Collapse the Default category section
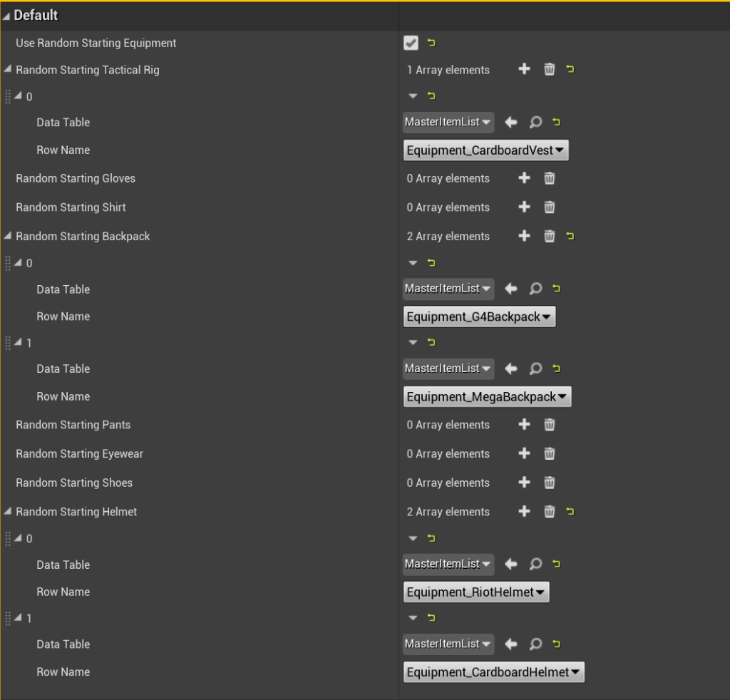Image resolution: width=730 pixels, height=700 pixels. click(x=6, y=16)
